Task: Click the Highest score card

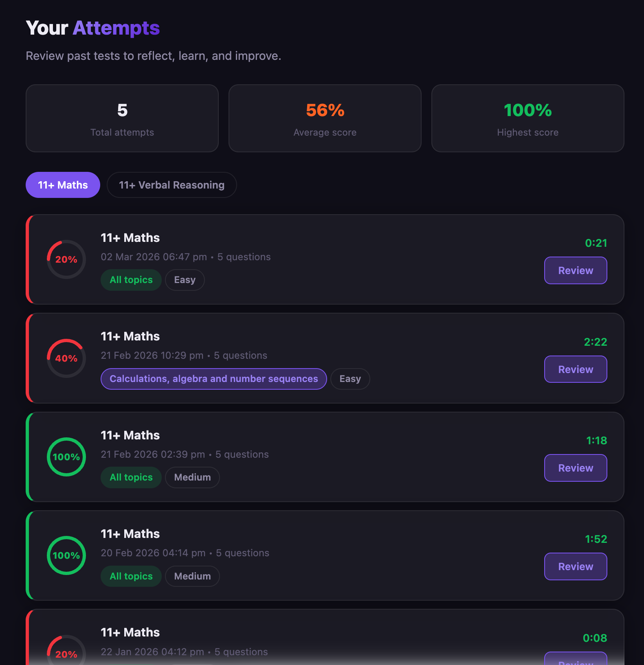Action: click(x=528, y=119)
